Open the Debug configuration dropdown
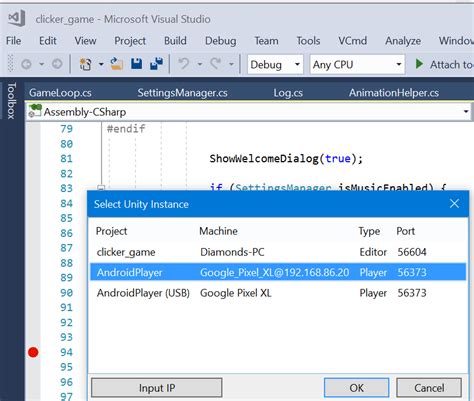 [275, 64]
